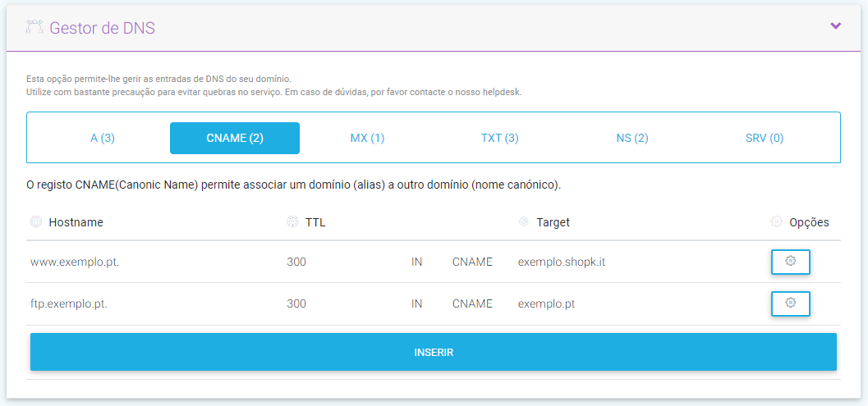Click the ftp.exemplo.pt. hostname entry

[69, 303]
